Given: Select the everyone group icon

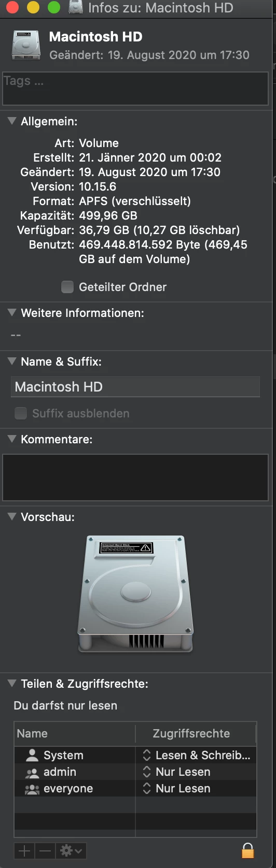Looking at the screenshot, I should pos(32,789).
